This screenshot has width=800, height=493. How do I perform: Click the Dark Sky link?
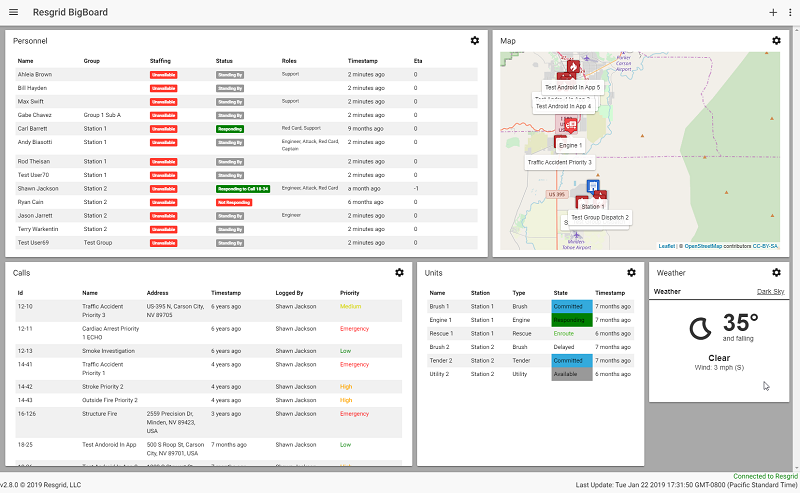pos(770,291)
